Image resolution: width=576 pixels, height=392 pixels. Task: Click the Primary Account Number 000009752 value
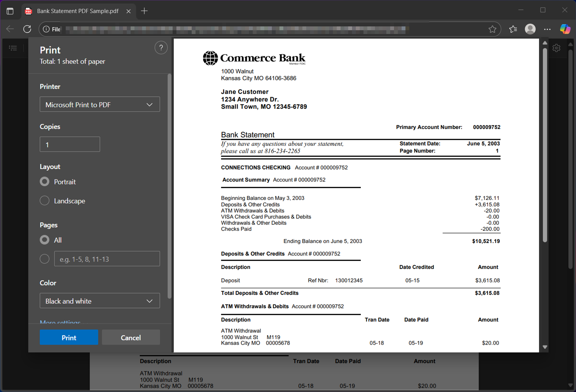(x=487, y=127)
